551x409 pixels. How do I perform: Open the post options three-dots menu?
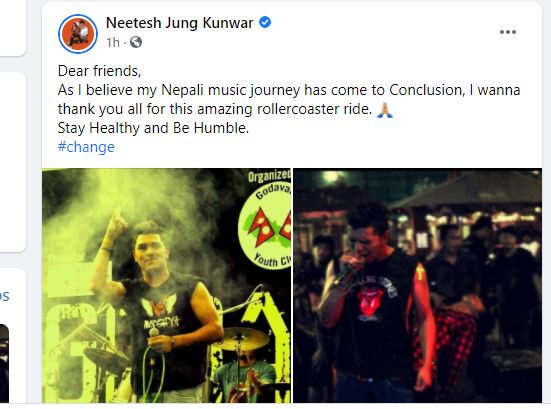(508, 32)
